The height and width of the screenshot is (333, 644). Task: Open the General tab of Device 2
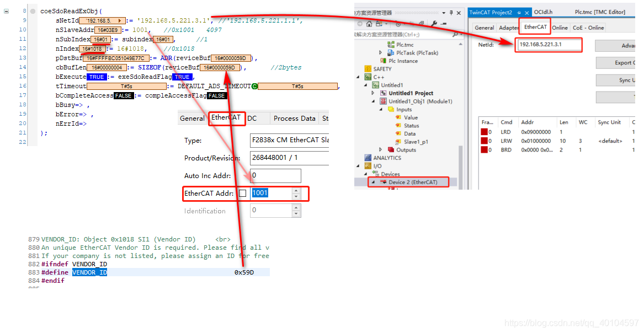click(x=484, y=28)
